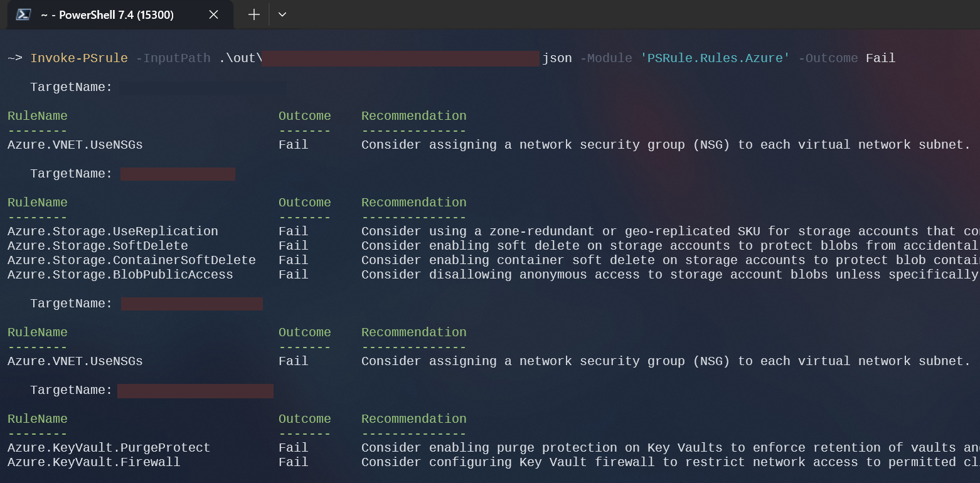Click the anonymous access recommendation text
The image size is (980, 483).
(670, 275)
